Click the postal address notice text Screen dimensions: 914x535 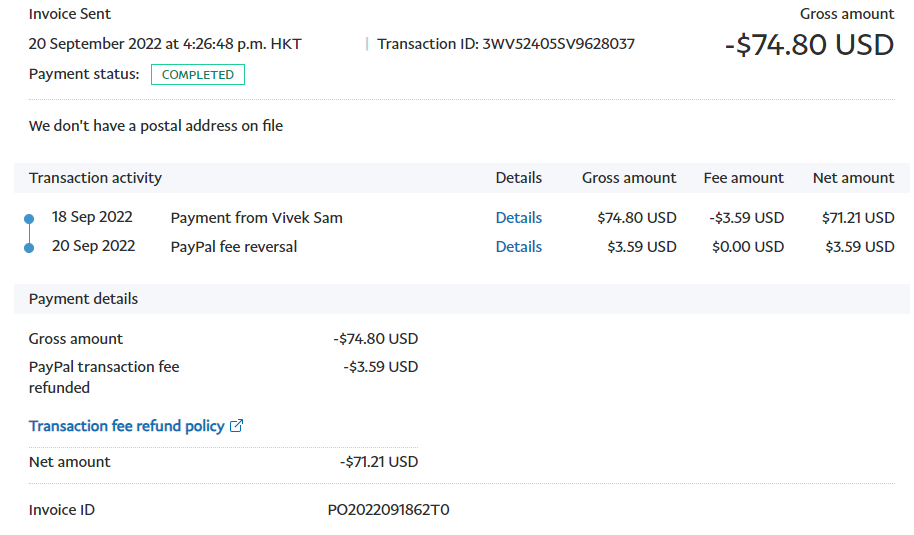pyautogui.click(x=156, y=126)
